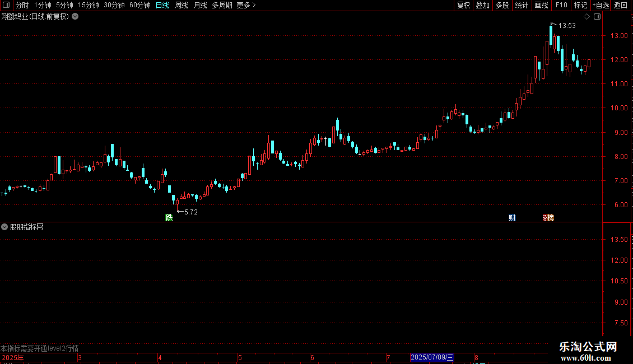The height and width of the screenshot is (364, 633).
Task: Open the 多股 multi-stock view
Action: tap(502, 5)
